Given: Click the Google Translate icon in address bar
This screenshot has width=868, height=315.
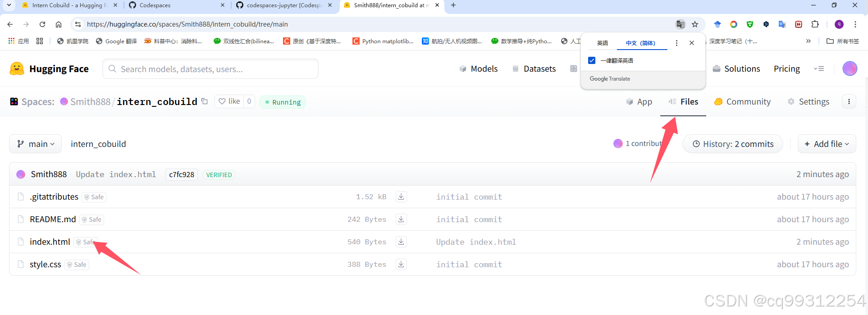Looking at the screenshot, I should (x=681, y=24).
